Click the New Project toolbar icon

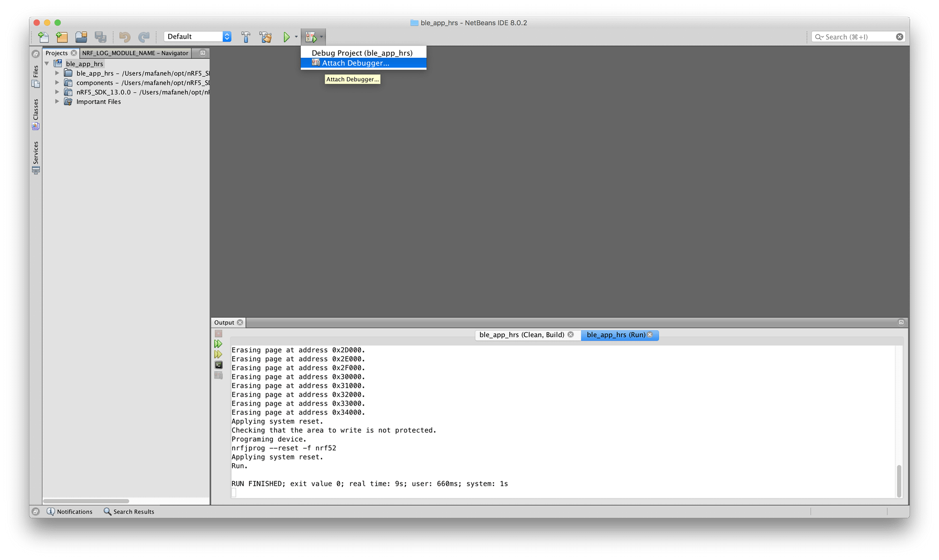(x=62, y=37)
